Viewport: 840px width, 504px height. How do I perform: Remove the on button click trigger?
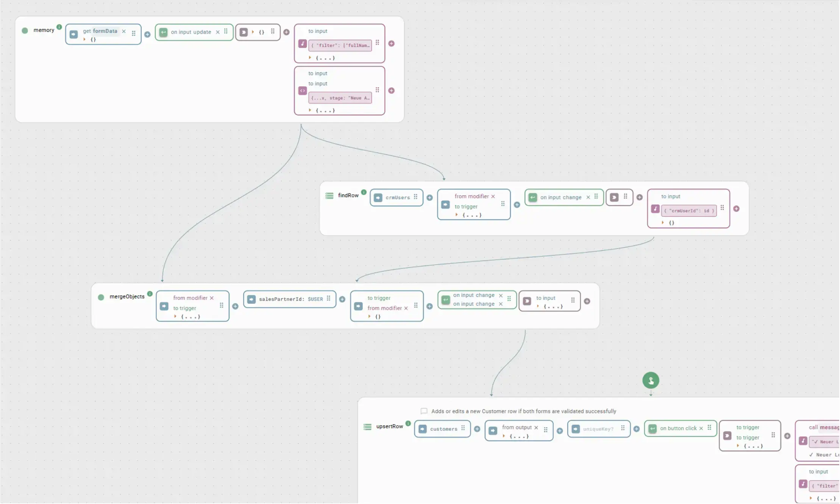(701, 428)
